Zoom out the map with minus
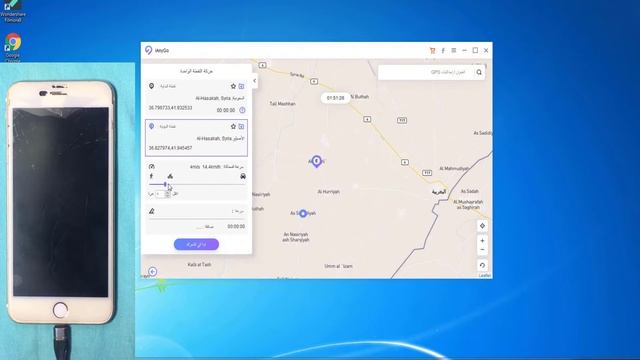The image size is (640, 360). coord(482,249)
